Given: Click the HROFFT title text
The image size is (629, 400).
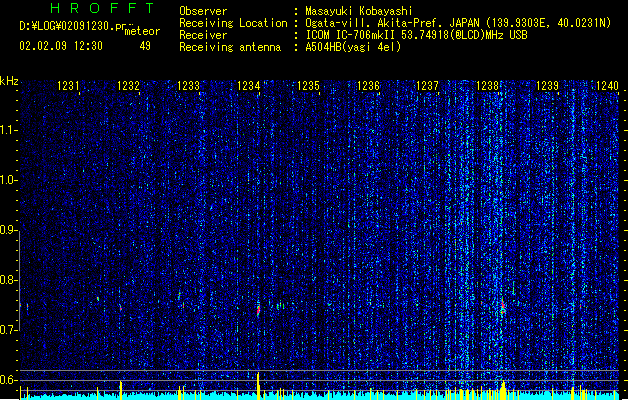Looking at the screenshot, I should coord(103,8).
